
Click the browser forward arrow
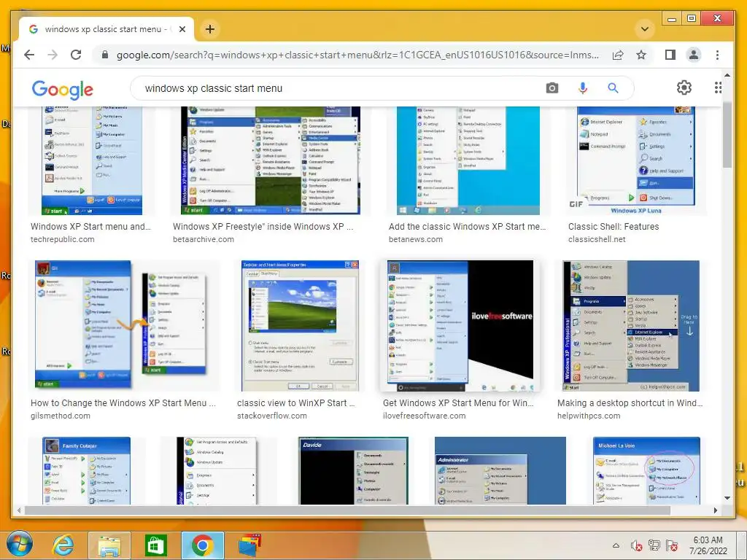click(x=53, y=55)
